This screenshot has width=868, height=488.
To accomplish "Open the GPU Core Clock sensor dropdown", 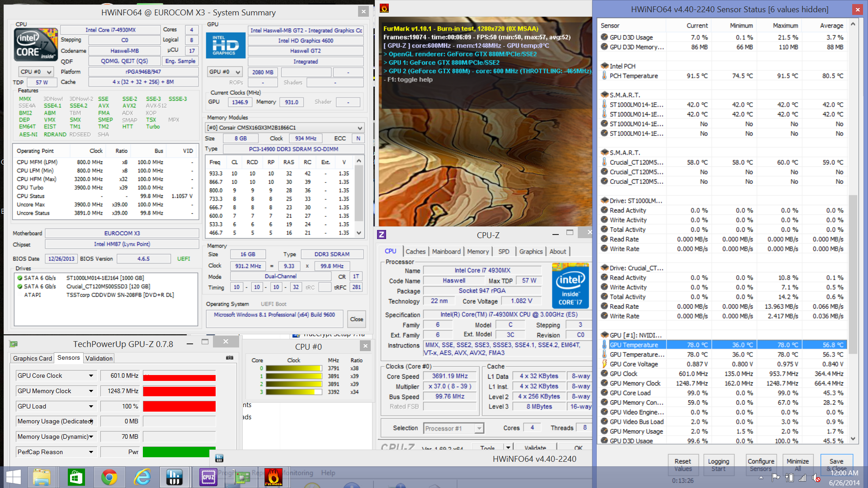I will (x=91, y=376).
